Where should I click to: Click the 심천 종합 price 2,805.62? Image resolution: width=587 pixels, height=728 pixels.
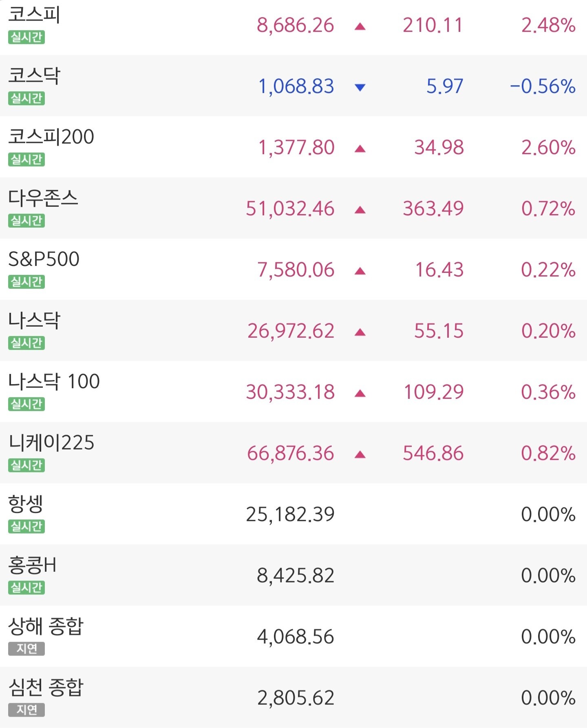click(296, 698)
